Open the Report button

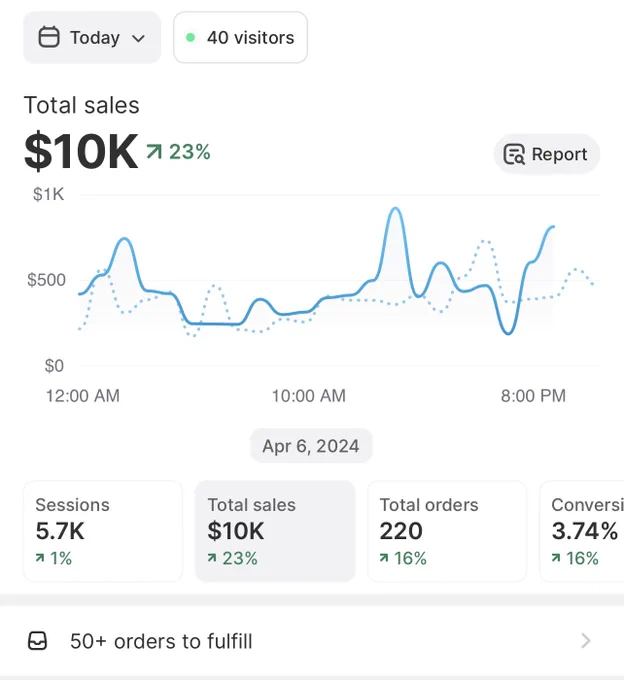(x=547, y=154)
